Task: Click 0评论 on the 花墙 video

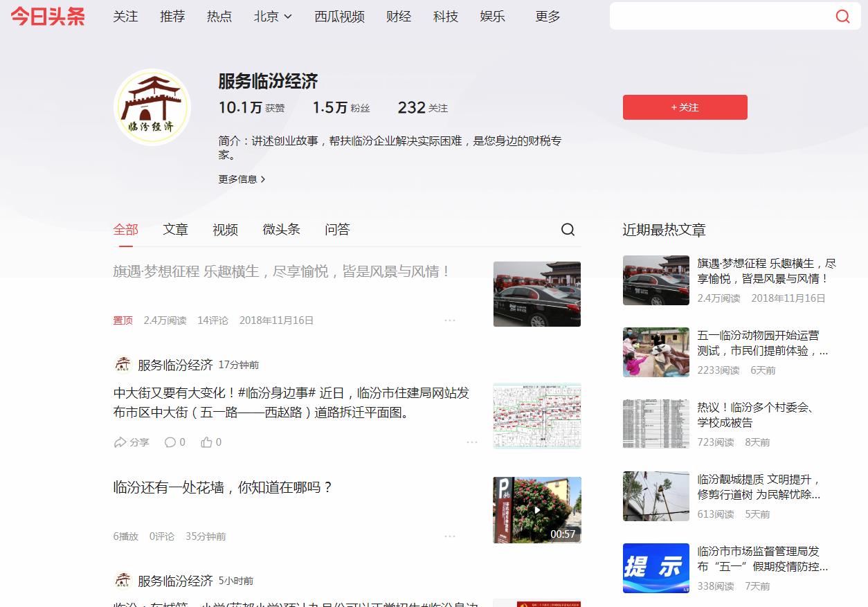Action: click(162, 536)
